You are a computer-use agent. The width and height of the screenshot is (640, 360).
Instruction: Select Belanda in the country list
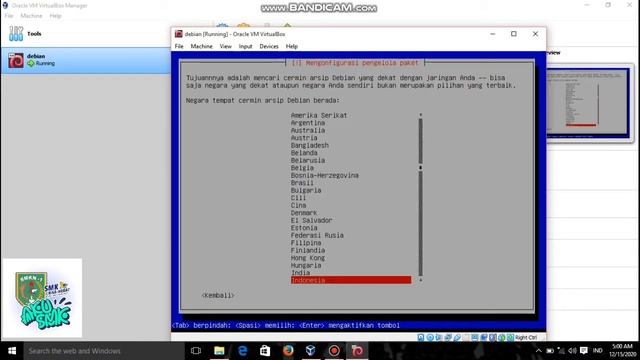[304, 153]
